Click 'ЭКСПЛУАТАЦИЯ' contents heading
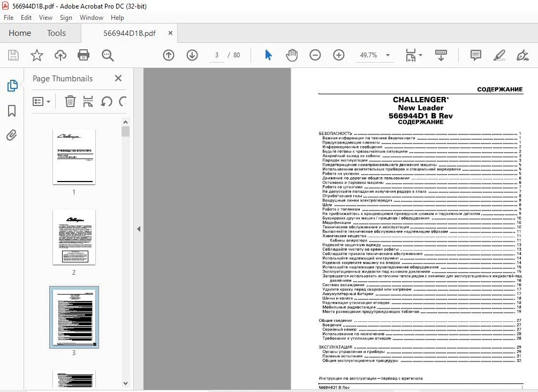 335,348
